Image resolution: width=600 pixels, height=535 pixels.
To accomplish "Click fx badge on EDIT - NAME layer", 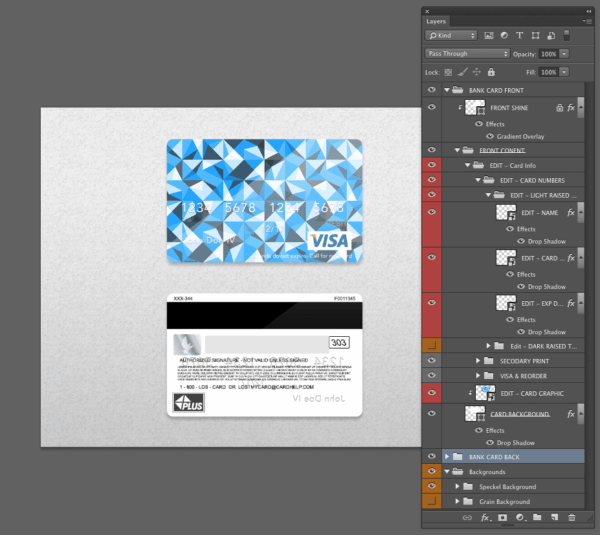I will click(571, 212).
